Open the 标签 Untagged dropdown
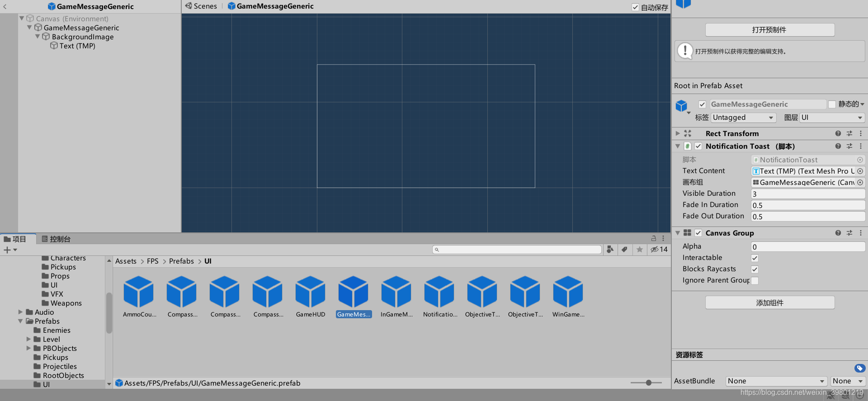Screen dimensions: 868x401 [x=744, y=118]
